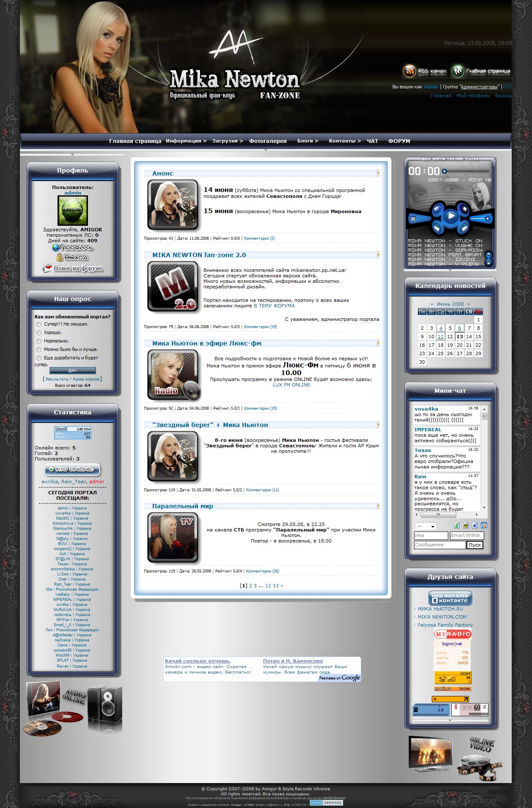The width and height of the screenshot is (532, 808).
Task: Toggle arrow on Анонс entry header
Action: (378, 173)
